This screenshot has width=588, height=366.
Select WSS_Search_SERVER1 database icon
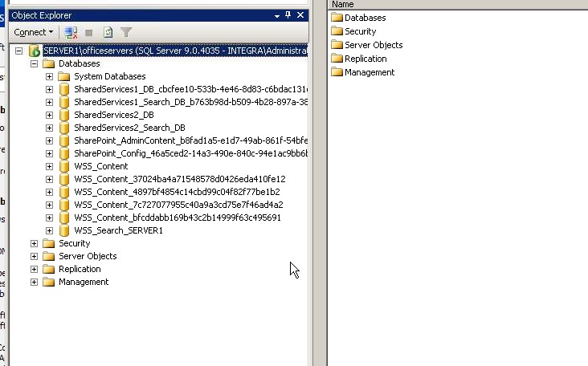click(64, 230)
